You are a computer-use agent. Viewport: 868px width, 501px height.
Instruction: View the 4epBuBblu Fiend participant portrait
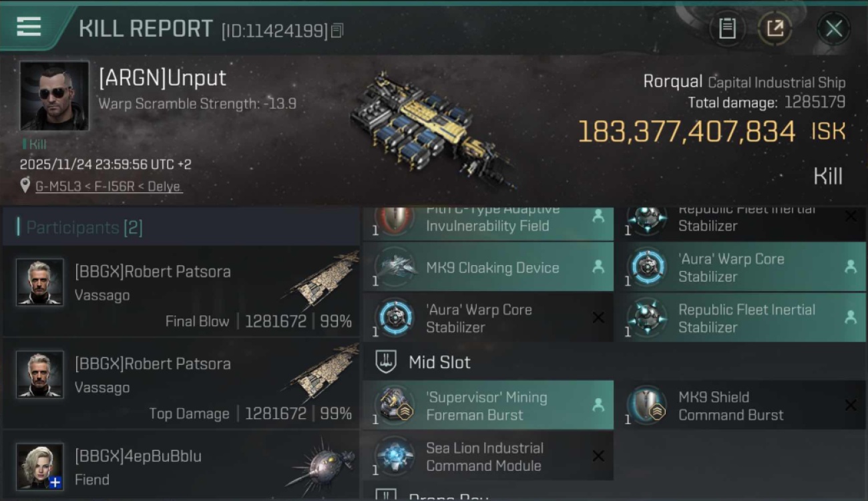pos(40,466)
